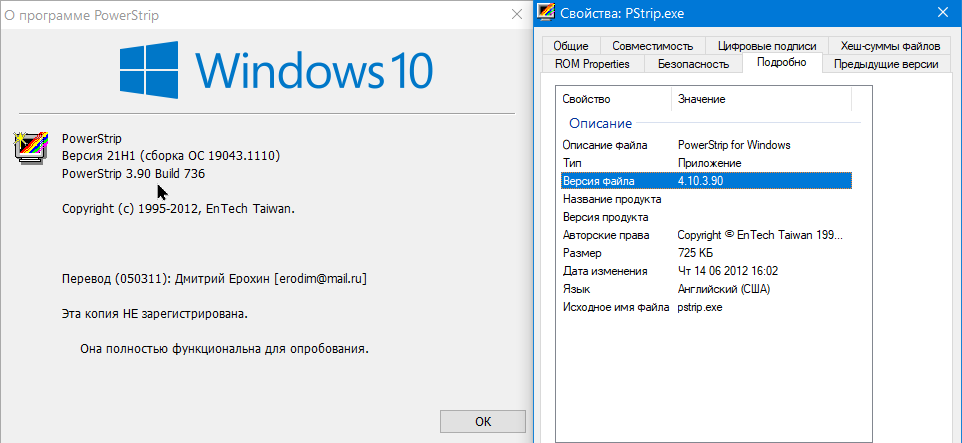
Task: Click the PowerStrip monitor icon in About dialog
Action: pos(32,146)
